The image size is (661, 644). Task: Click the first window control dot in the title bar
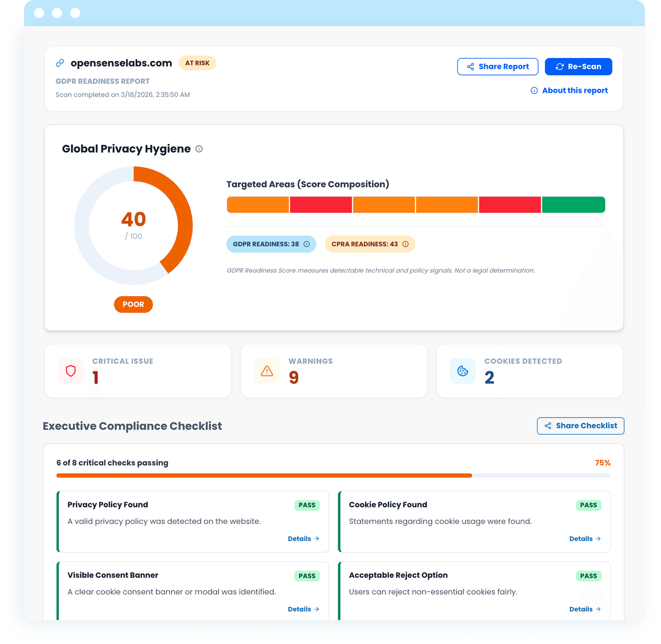pyautogui.click(x=39, y=13)
